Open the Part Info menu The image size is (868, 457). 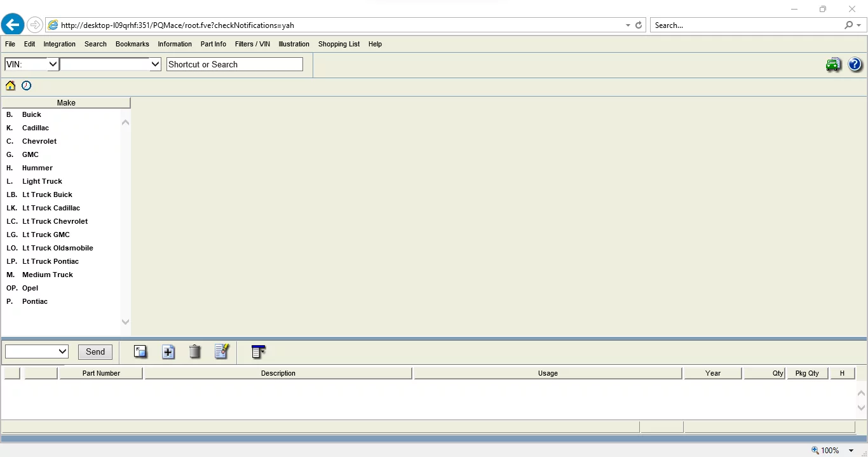coord(213,44)
